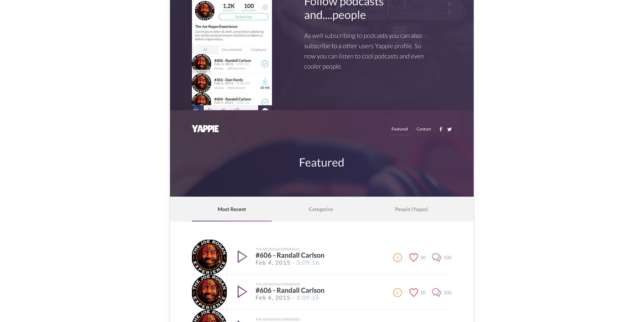Open comments icon on first episode

click(x=436, y=257)
